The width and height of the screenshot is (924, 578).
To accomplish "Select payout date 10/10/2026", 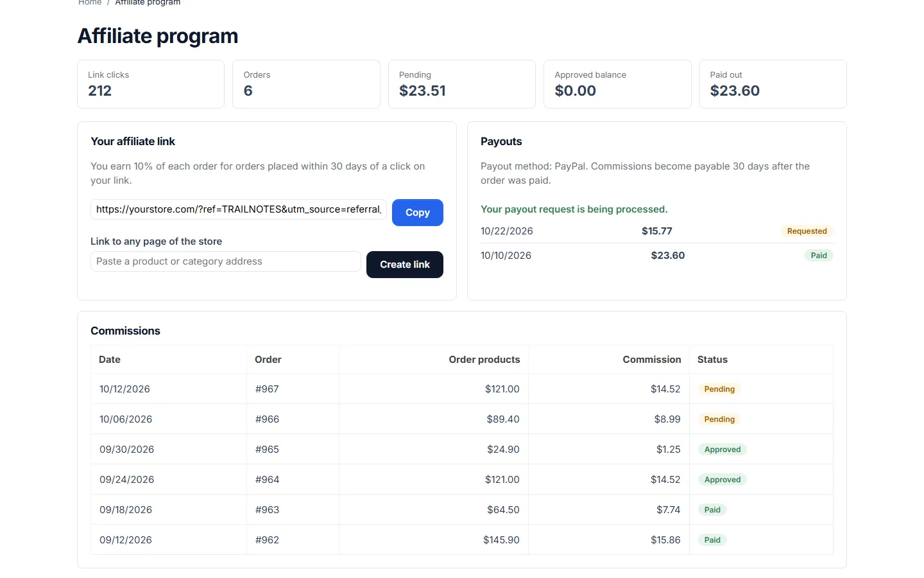I will pos(506,256).
